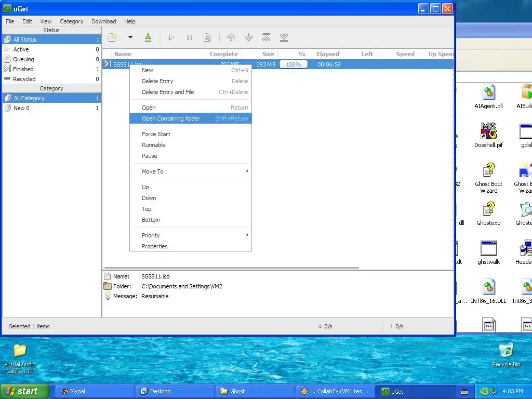Expand the Move To submenu

191,171
